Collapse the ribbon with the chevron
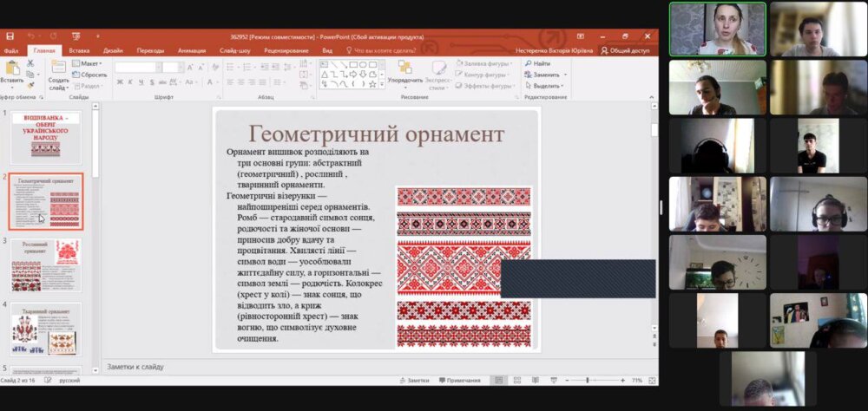The height and width of the screenshot is (411, 868). tap(652, 97)
